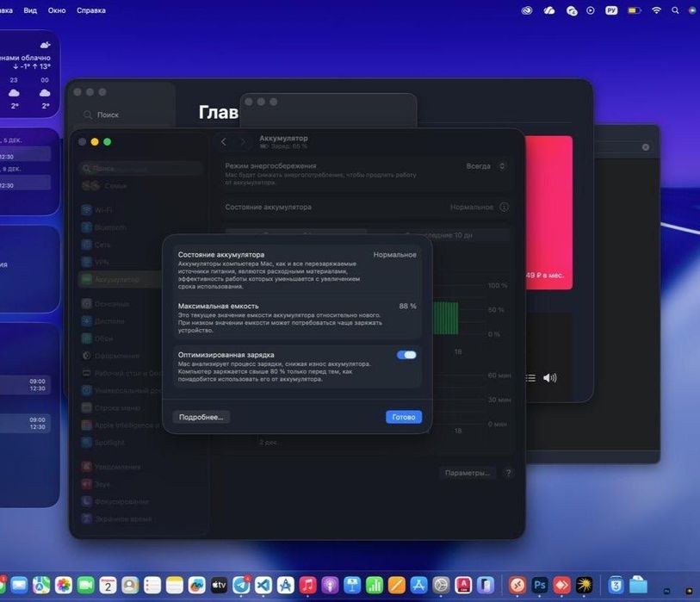700x602 pixels.
Task: Open System Settings from the dock
Action: coord(441,585)
